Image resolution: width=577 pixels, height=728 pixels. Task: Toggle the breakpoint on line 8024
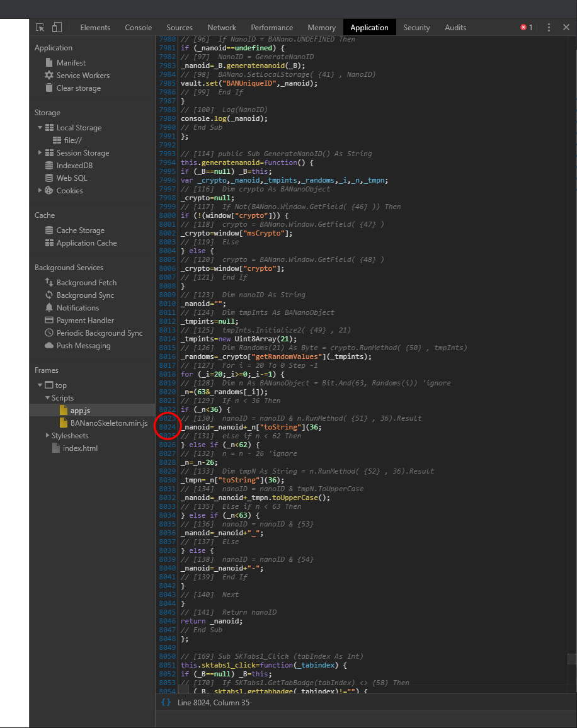(167, 426)
